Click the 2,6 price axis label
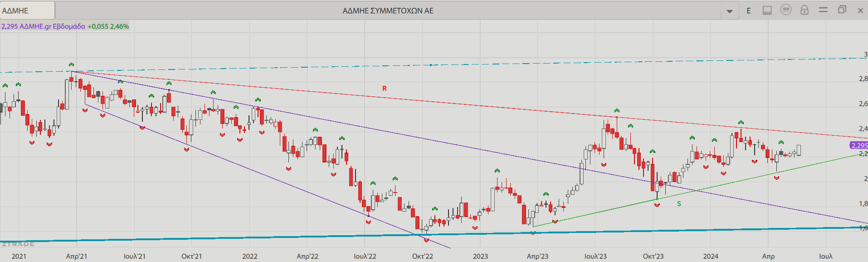This screenshot has height=262, width=868. pos(863,104)
